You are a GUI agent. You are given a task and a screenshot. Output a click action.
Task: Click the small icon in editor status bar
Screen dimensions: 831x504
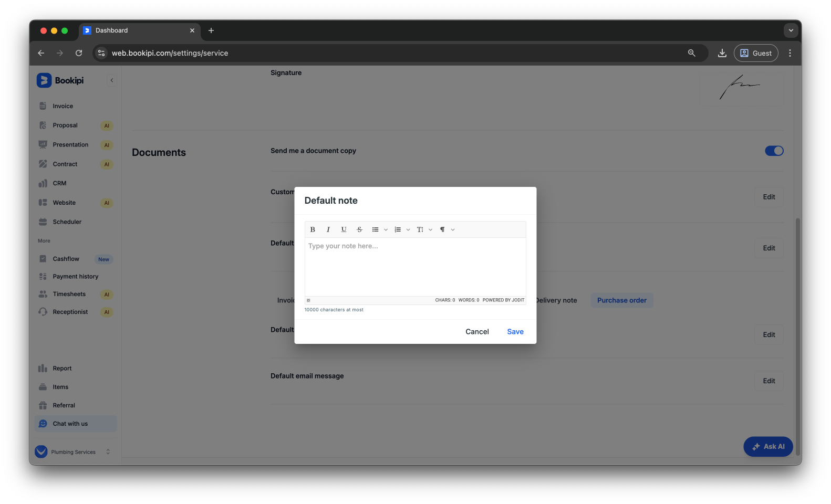[308, 300]
